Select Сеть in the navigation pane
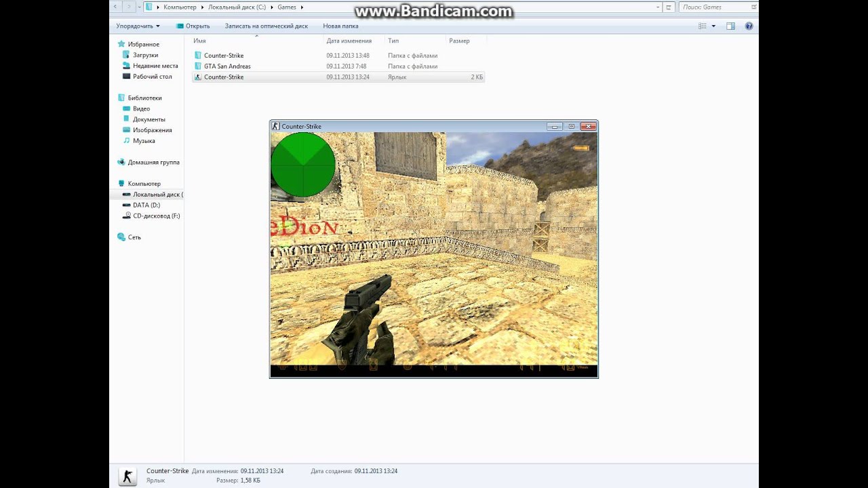The height and width of the screenshot is (488, 868). 134,237
